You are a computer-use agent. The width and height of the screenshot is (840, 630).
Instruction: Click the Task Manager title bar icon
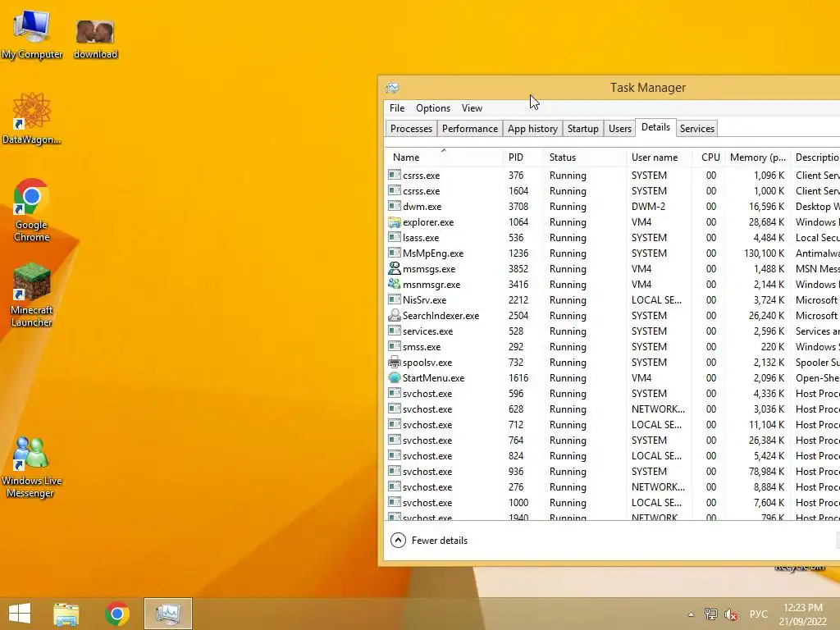pos(392,87)
